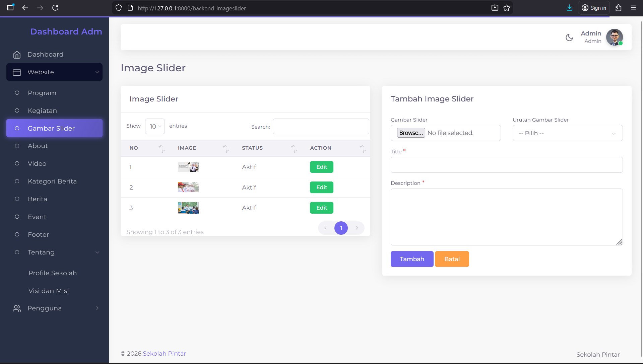The image size is (643, 364).
Task: Open the Urutan Gambar Slider dropdown
Action: pos(567,133)
